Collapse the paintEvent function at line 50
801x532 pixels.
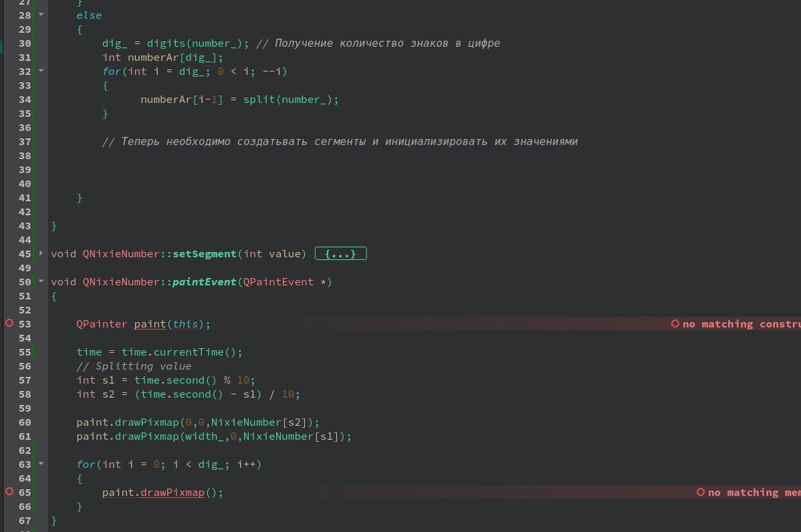pyautogui.click(x=41, y=281)
